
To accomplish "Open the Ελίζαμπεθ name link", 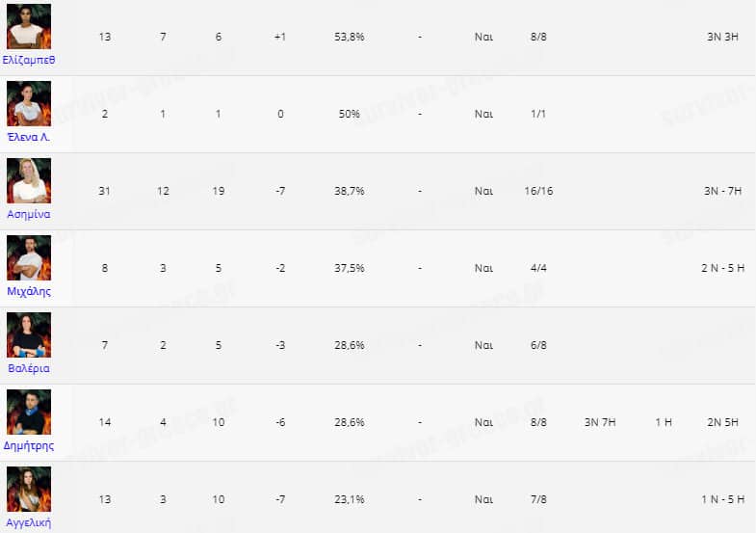I will 29,60.
